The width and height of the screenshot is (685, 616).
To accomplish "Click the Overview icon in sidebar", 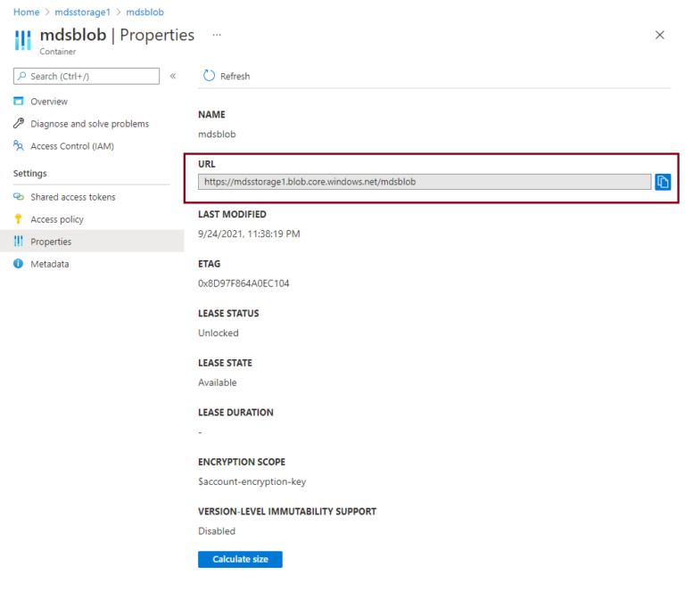I will tap(19, 102).
